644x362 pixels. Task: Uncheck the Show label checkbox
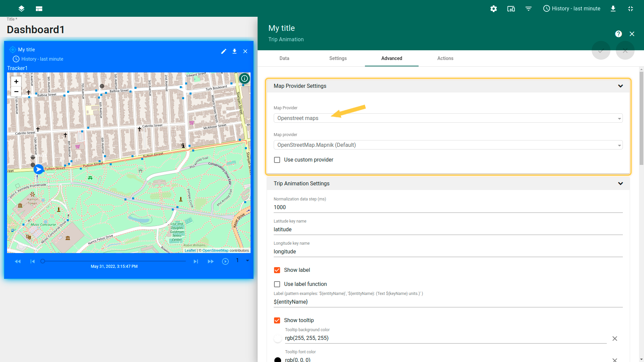277,270
